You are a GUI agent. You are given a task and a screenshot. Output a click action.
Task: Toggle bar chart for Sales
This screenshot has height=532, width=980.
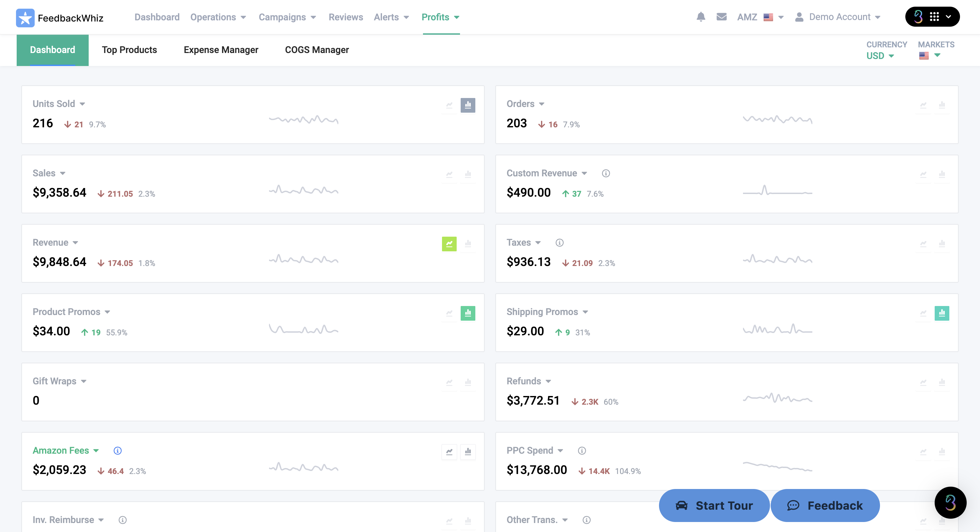click(x=468, y=174)
